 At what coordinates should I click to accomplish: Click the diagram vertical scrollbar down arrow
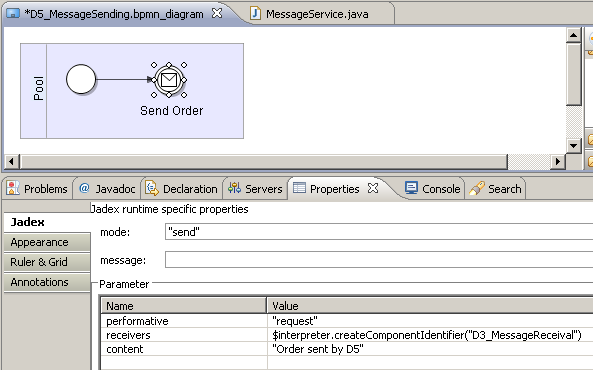point(573,145)
